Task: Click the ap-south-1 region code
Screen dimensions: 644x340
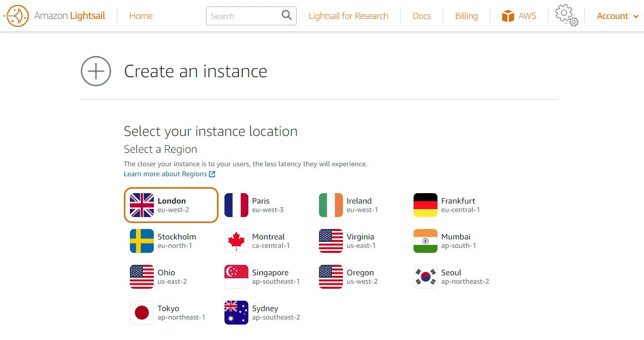Action: (x=459, y=245)
